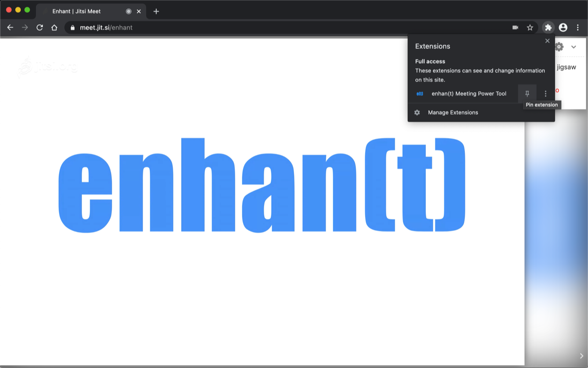588x368 pixels.
Task: Open the Chrome profile avatar menu
Action: click(563, 28)
